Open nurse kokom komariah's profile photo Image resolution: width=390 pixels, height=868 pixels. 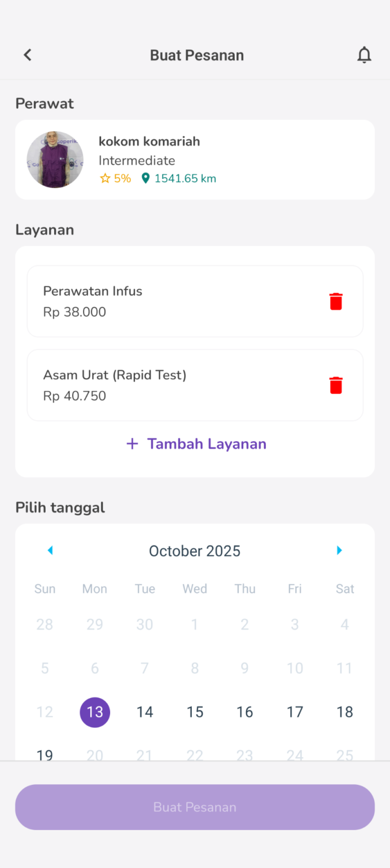[x=55, y=159]
